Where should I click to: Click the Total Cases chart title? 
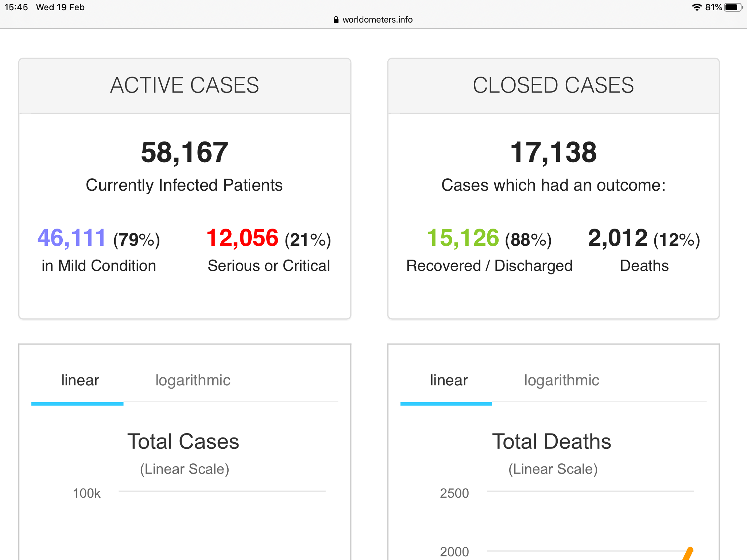click(x=183, y=442)
